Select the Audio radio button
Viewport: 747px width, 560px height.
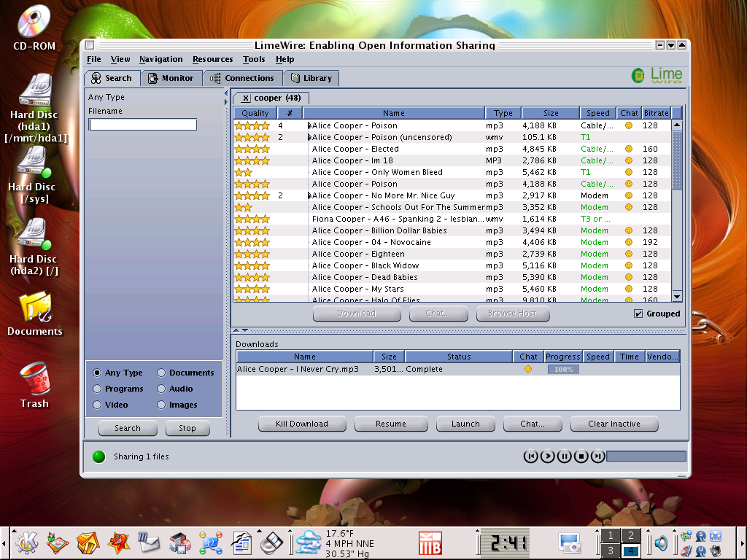pyautogui.click(x=162, y=389)
